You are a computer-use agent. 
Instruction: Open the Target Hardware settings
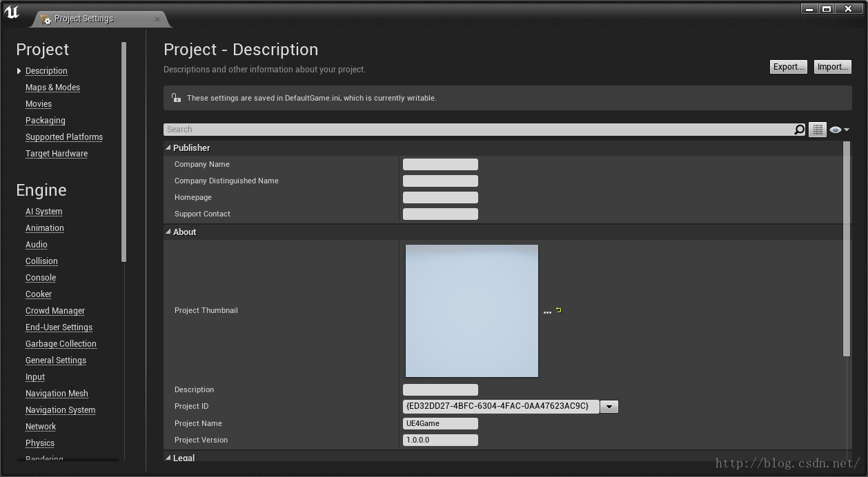57,154
